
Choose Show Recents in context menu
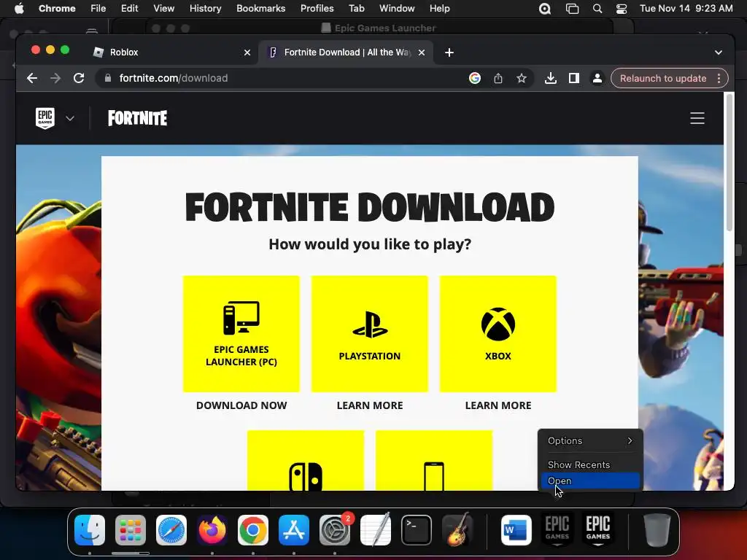click(590, 464)
